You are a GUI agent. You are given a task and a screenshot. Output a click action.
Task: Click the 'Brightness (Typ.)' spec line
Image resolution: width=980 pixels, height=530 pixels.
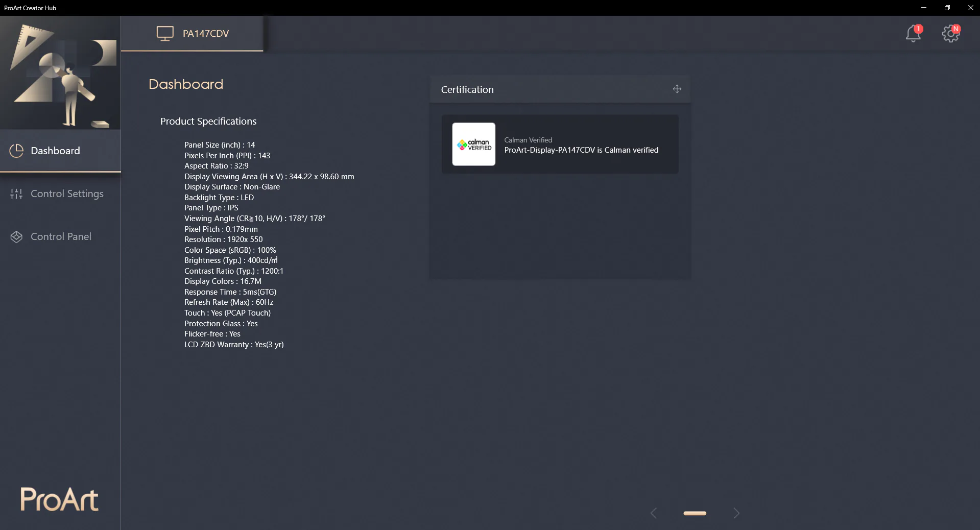231,260
